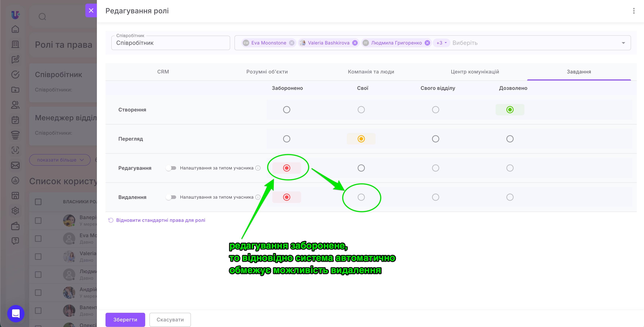644x327 pixels.
Task: Open the mail envelope icon in sidebar
Action: coord(15,165)
